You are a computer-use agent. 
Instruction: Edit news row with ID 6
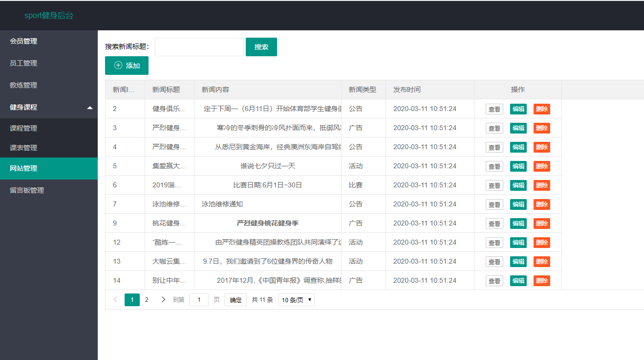tap(518, 185)
